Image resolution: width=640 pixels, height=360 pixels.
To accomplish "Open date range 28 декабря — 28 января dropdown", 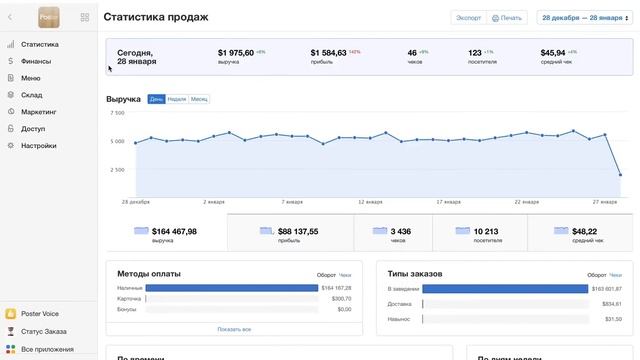I will coord(584,18).
